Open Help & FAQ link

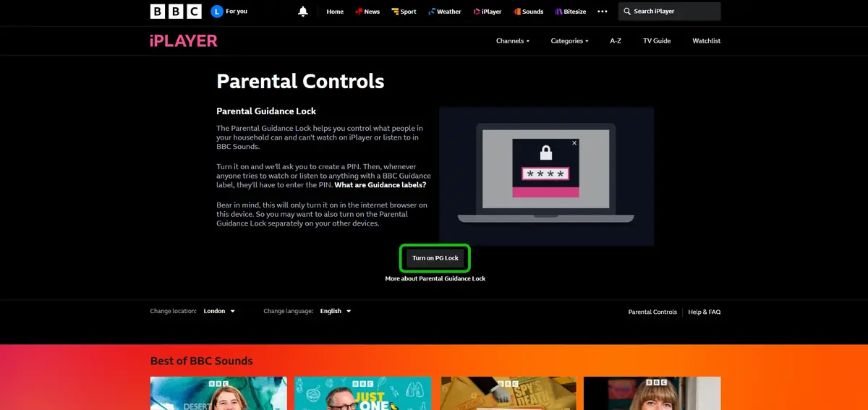(x=705, y=312)
